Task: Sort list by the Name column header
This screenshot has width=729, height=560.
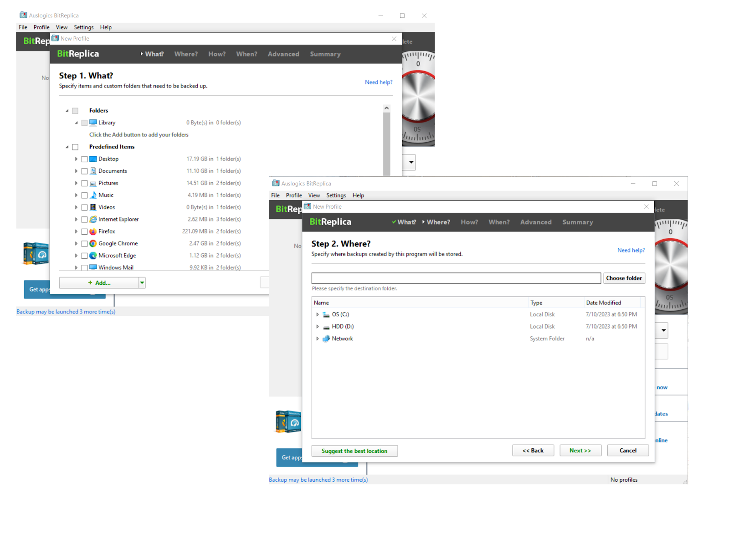Action: point(420,303)
